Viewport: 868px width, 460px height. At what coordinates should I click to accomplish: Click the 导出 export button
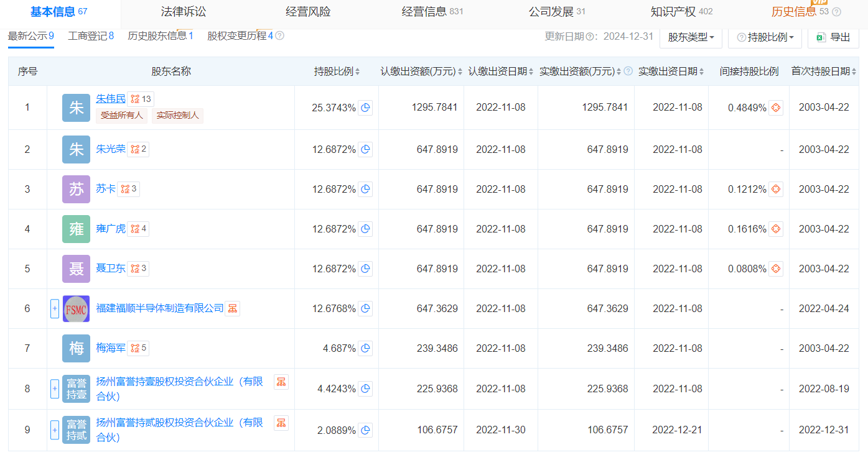pos(833,37)
